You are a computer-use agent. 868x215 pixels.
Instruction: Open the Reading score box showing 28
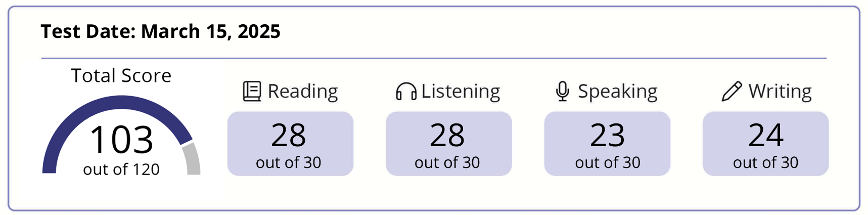point(290,144)
